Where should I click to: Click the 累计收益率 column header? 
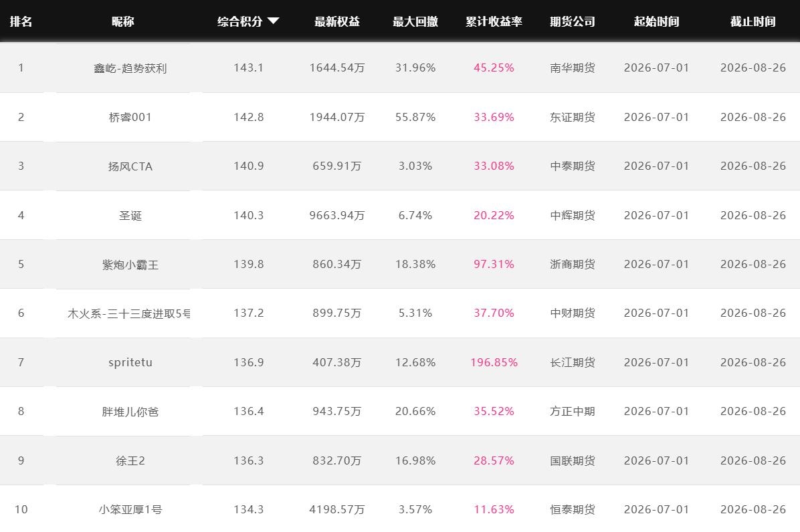coord(494,21)
